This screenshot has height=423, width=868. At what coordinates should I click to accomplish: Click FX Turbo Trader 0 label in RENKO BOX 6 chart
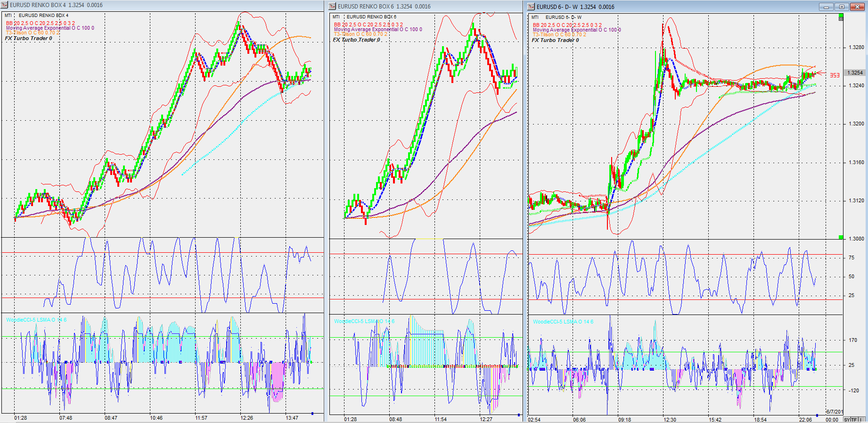pos(357,40)
